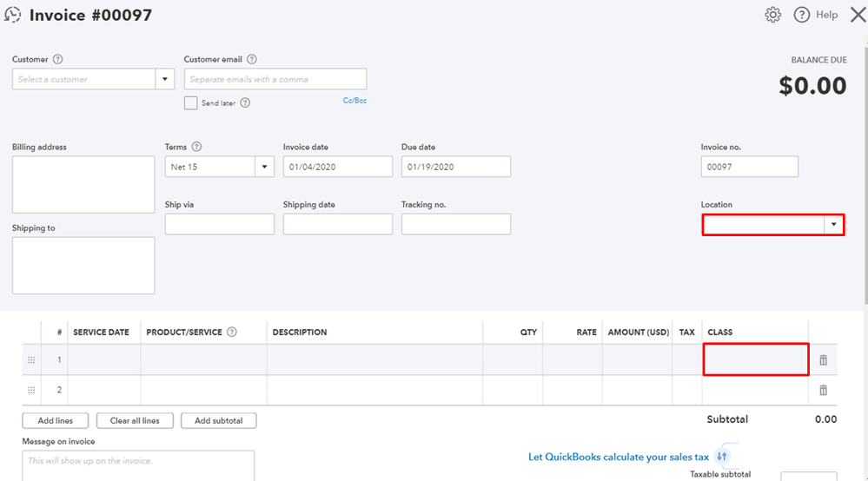Open Let QuickBooks calculate your sales tax link
868x481 pixels.
point(619,457)
